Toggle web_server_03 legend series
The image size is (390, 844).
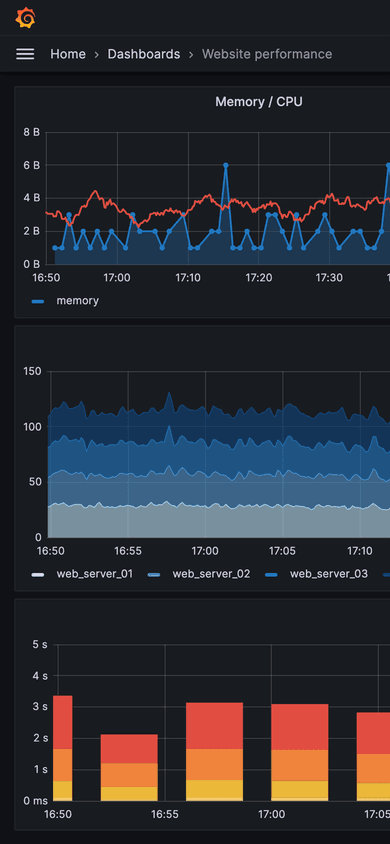pos(329,574)
